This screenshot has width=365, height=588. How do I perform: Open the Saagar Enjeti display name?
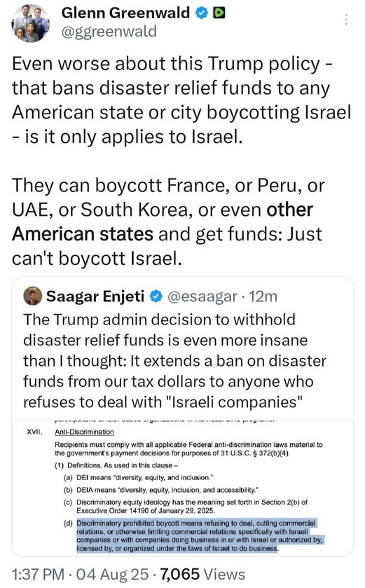coord(95,296)
